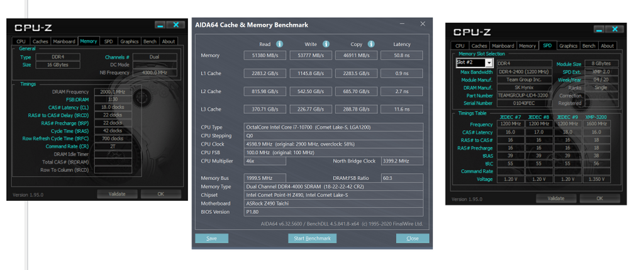Image resolution: width=644 pixels, height=270 pixels.
Task: Click the Memory Read 51380 MB/s result field
Action: click(264, 56)
